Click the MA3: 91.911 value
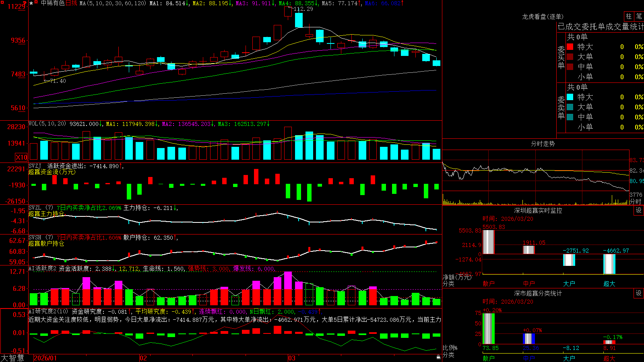The width and height of the screenshot is (644, 362). 255,3
